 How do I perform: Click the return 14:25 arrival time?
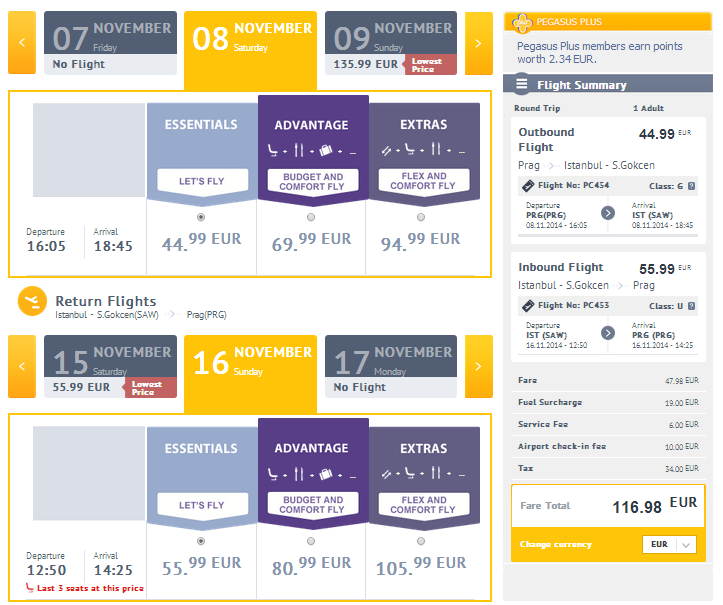113,570
